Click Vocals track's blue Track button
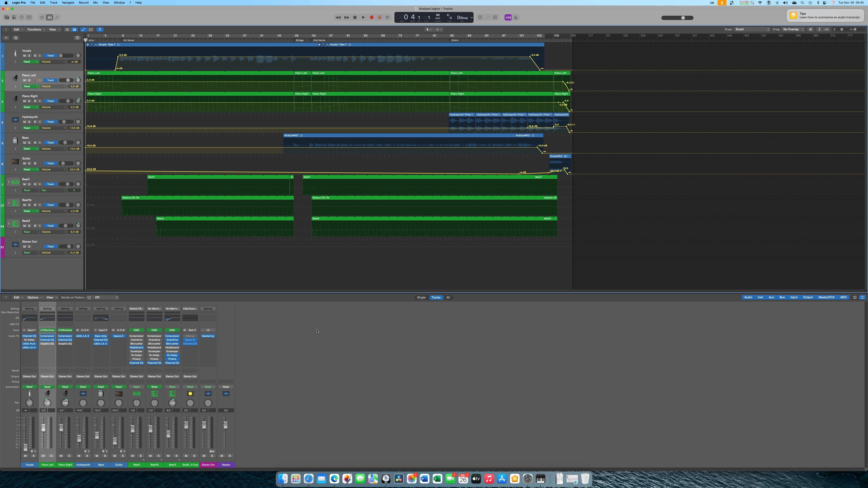 [50, 56]
